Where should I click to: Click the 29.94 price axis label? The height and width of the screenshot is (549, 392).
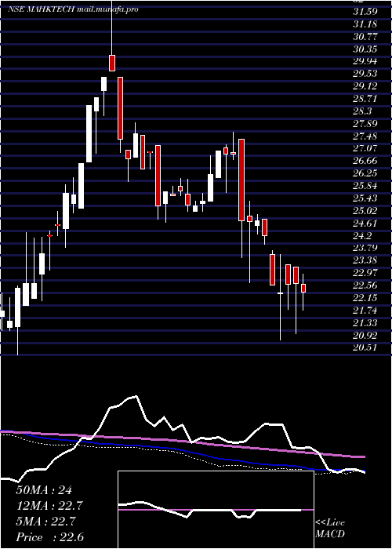point(365,61)
